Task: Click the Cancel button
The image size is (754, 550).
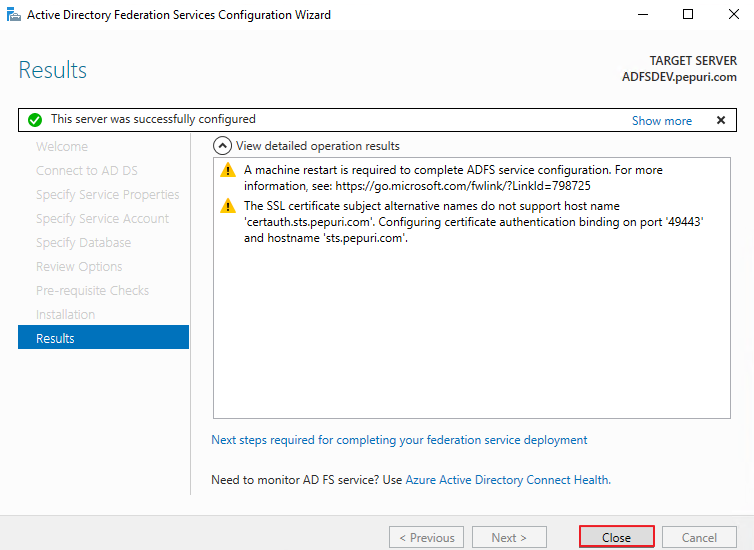Action: pyautogui.click(x=699, y=537)
